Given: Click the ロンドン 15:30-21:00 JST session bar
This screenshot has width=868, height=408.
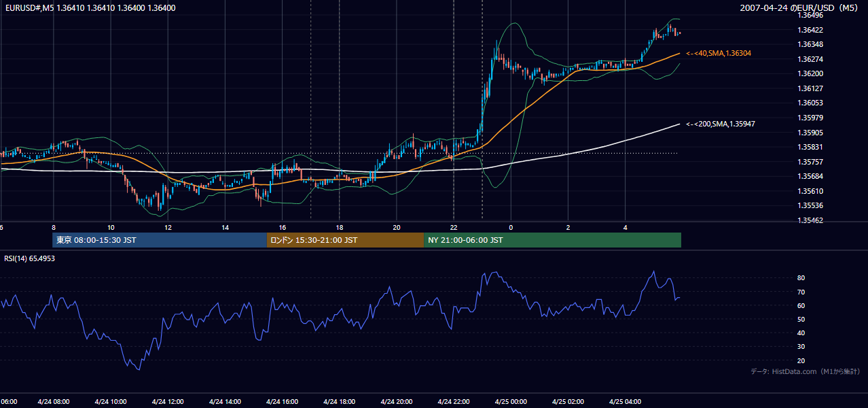Looking at the screenshot, I should pyautogui.click(x=345, y=240).
